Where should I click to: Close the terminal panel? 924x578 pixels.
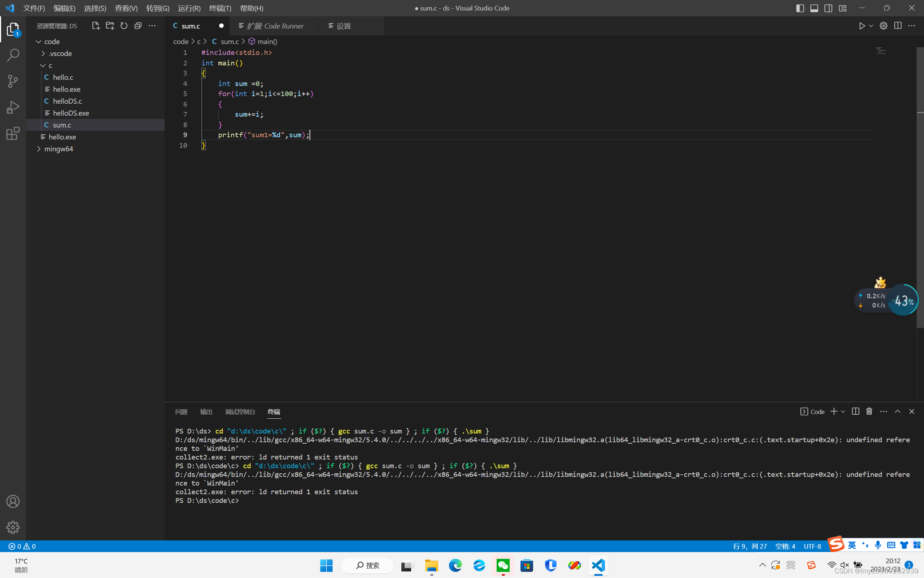pyautogui.click(x=912, y=411)
